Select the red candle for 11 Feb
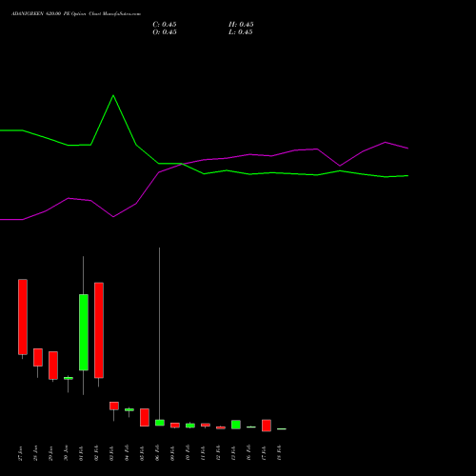476x476 pixels. [206, 425]
